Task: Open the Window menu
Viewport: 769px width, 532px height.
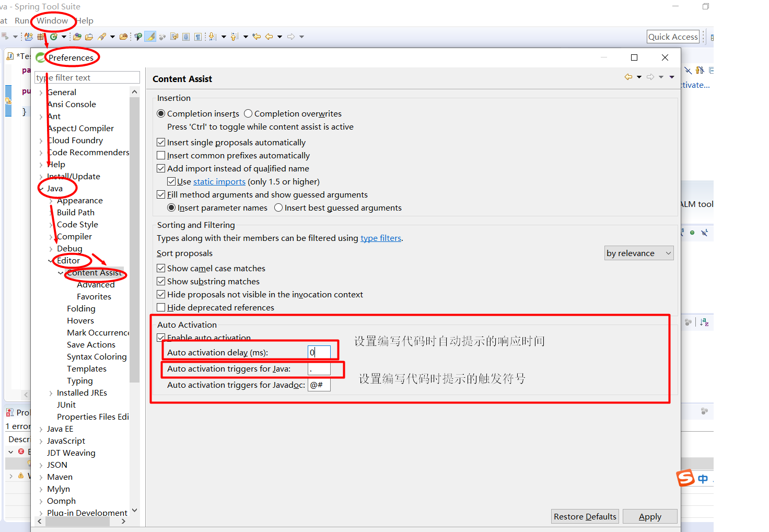Action: (x=52, y=21)
